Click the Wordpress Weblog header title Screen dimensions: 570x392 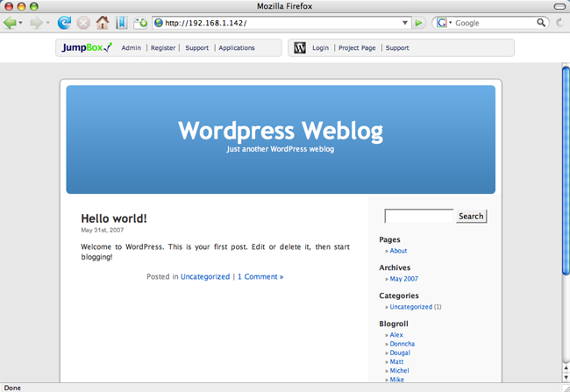(x=281, y=131)
